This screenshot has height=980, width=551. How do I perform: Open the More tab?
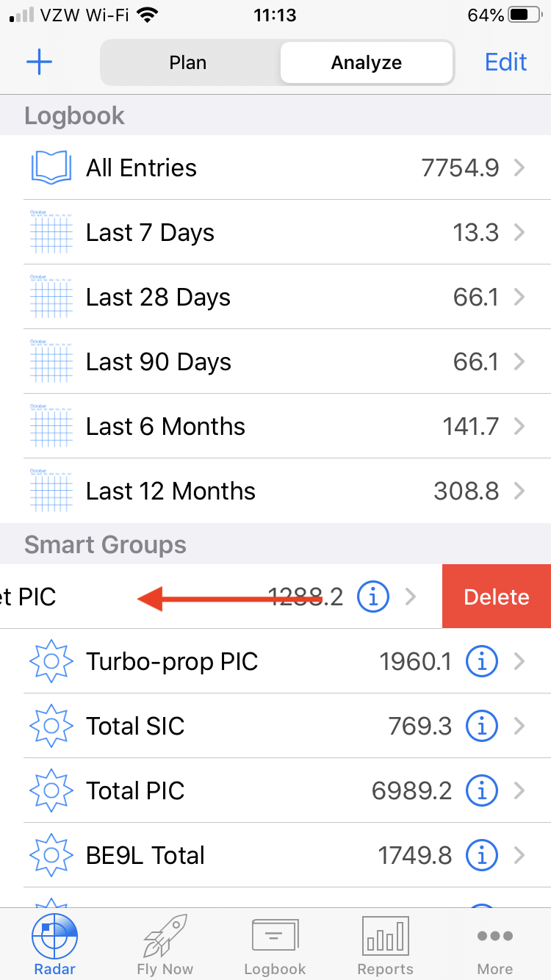pos(495,945)
